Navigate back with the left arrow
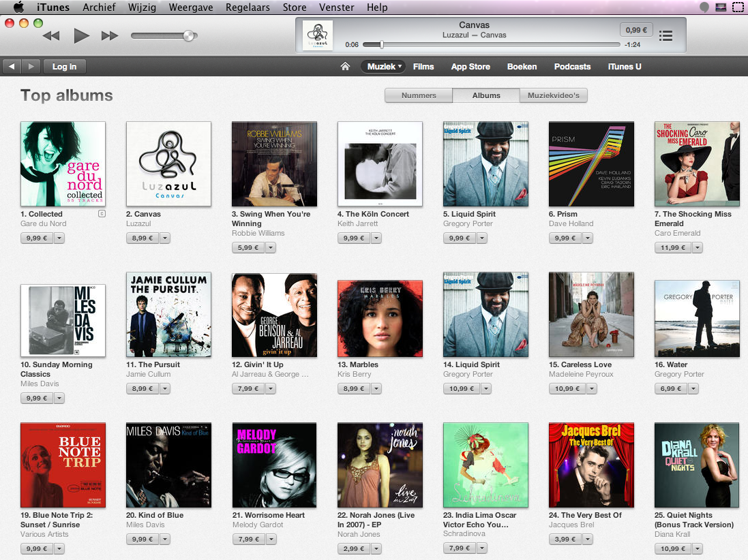 coord(12,67)
